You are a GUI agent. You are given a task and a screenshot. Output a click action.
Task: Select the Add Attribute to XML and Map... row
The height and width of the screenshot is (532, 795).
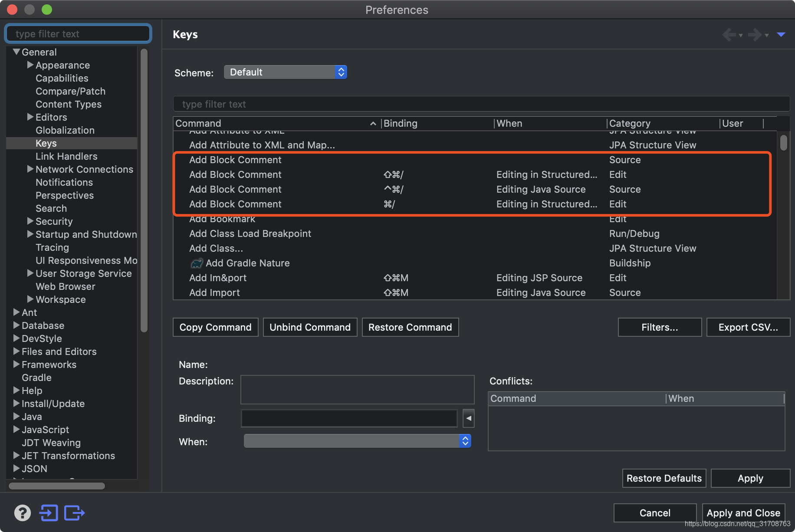(475, 145)
